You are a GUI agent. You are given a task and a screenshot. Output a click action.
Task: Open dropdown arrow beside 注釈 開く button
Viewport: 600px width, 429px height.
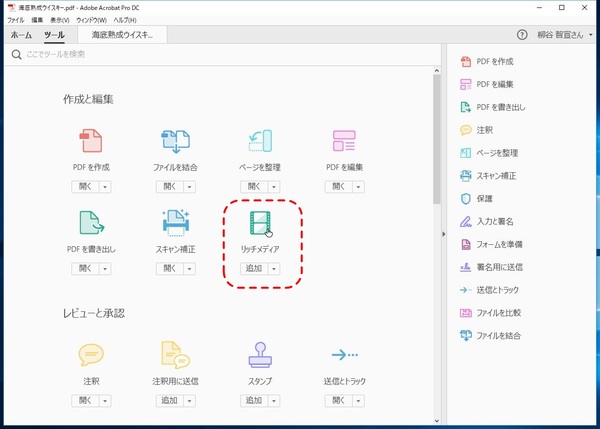click(x=105, y=401)
